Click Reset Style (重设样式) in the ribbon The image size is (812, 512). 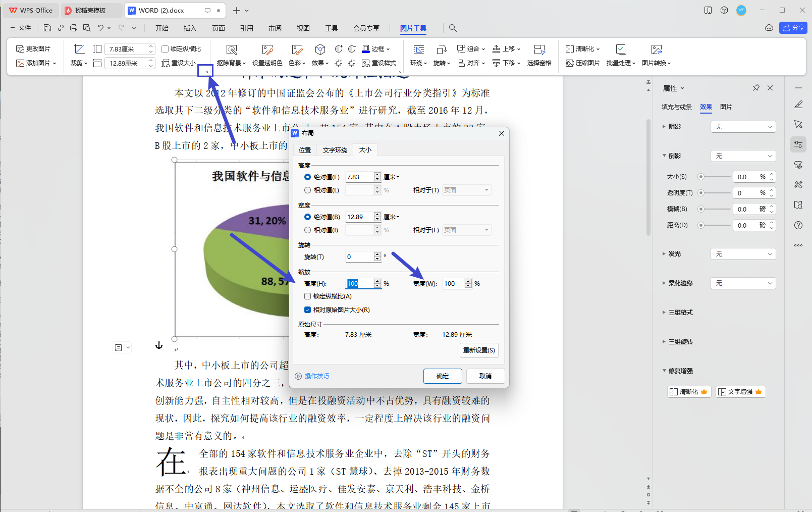point(379,63)
